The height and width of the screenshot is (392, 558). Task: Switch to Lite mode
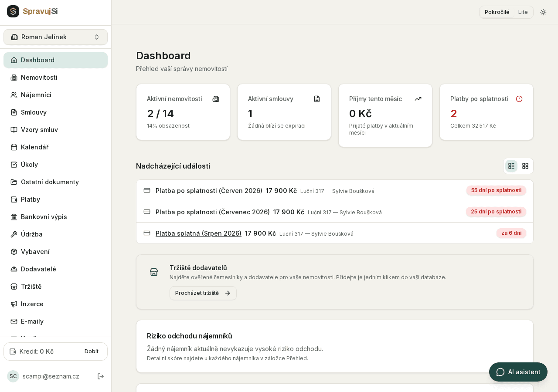[523, 12]
